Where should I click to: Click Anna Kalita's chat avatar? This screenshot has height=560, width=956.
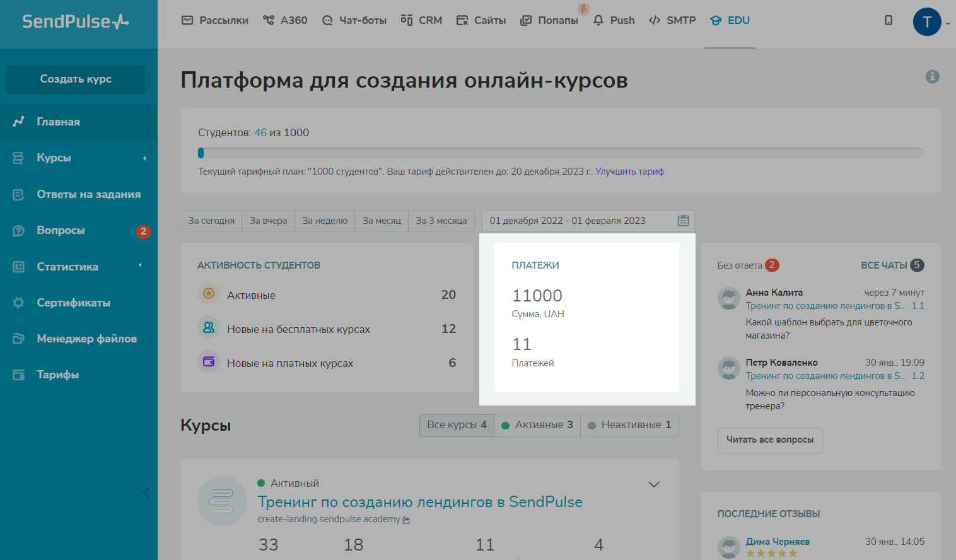coord(728,298)
